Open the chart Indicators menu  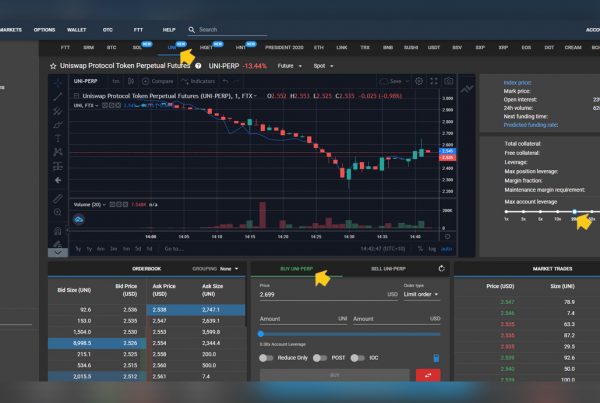coord(200,81)
